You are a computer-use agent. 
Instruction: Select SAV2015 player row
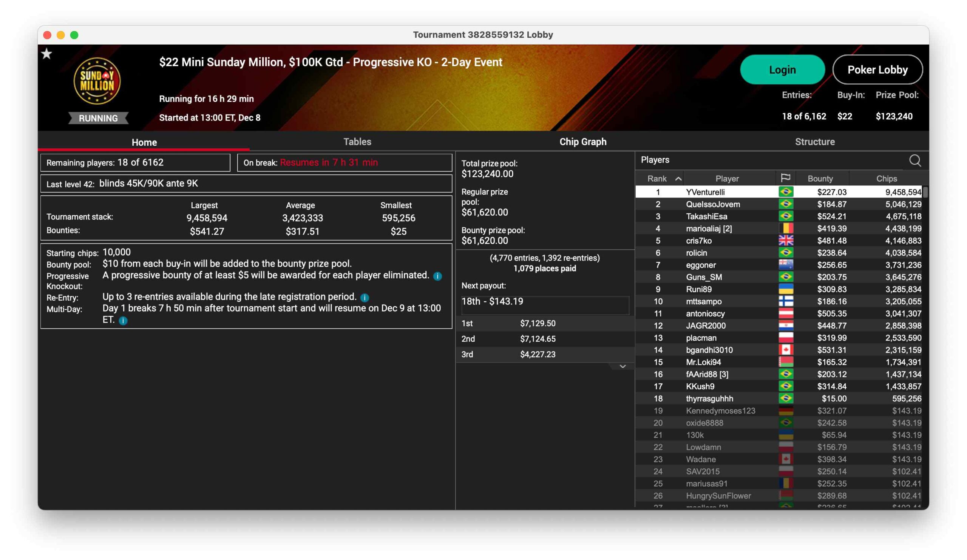tap(778, 471)
